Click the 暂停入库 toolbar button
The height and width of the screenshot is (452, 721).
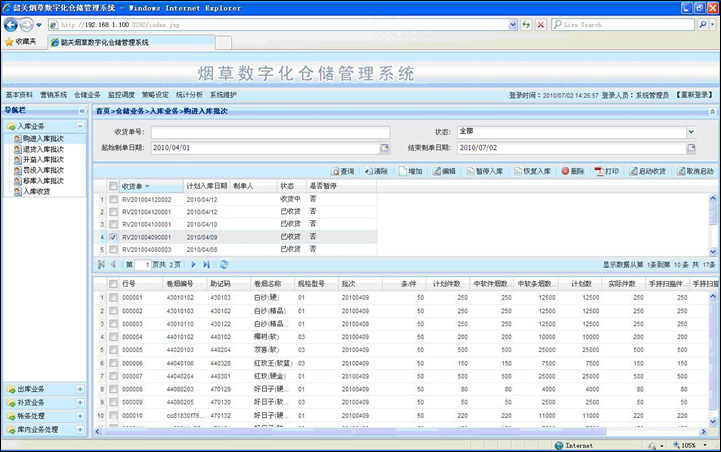pyautogui.click(x=485, y=172)
